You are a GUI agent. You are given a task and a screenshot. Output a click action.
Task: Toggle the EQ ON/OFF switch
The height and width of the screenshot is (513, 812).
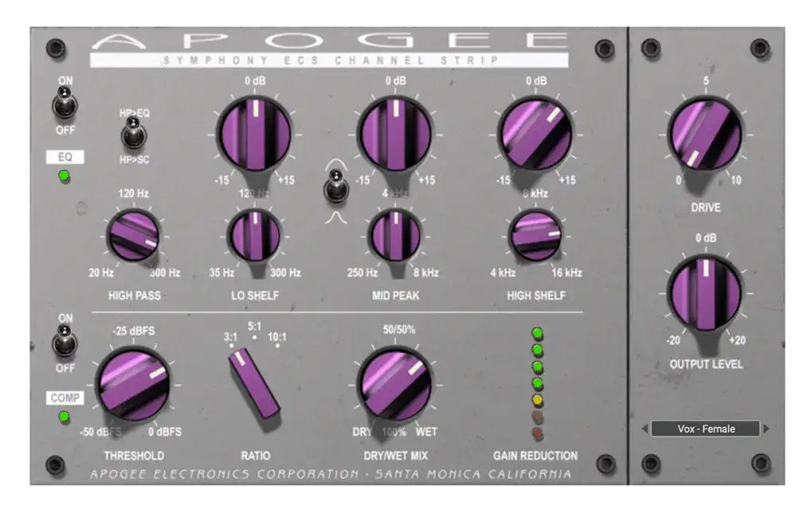click(65, 103)
